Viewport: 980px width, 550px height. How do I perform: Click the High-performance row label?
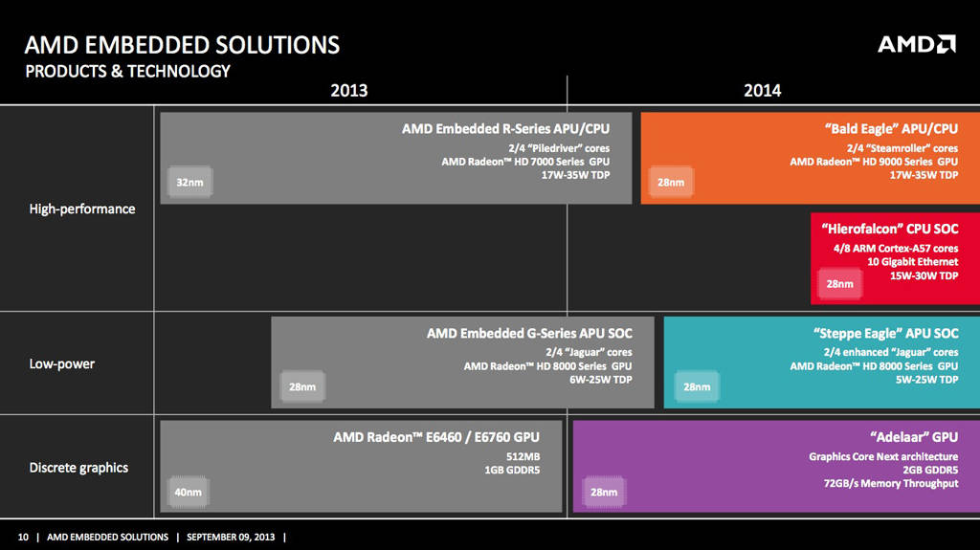pyautogui.click(x=82, y=209)
